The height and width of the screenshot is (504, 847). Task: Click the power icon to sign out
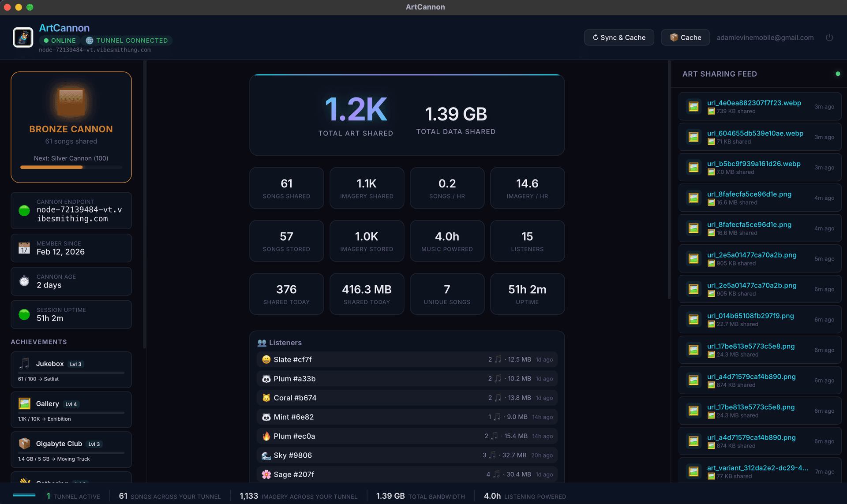[x=829, y=37]
